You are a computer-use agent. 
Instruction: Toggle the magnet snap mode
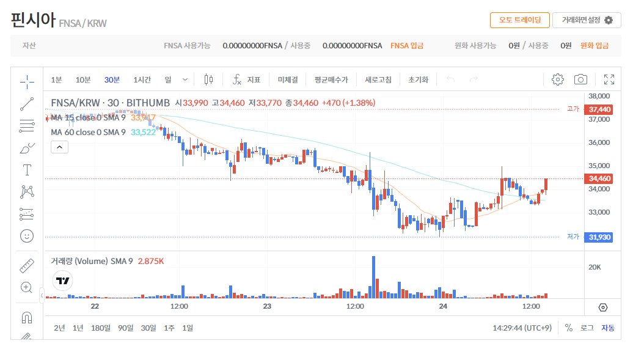point(27,318)
